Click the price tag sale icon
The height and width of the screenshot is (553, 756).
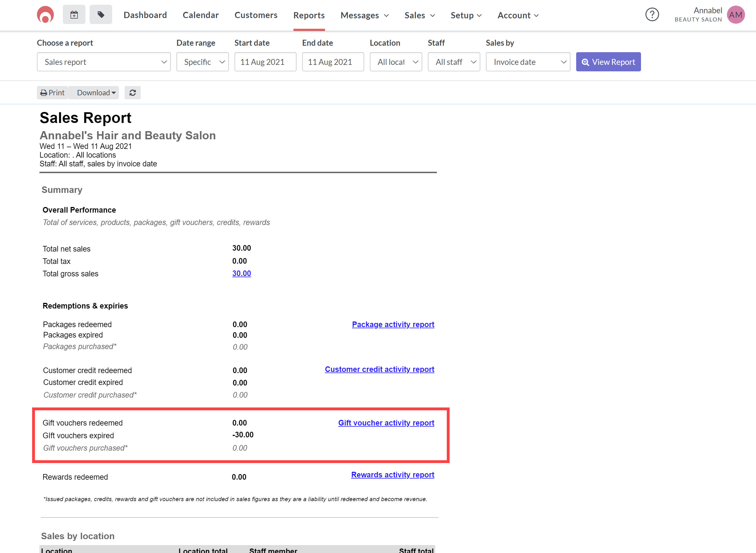click(101, 15)
